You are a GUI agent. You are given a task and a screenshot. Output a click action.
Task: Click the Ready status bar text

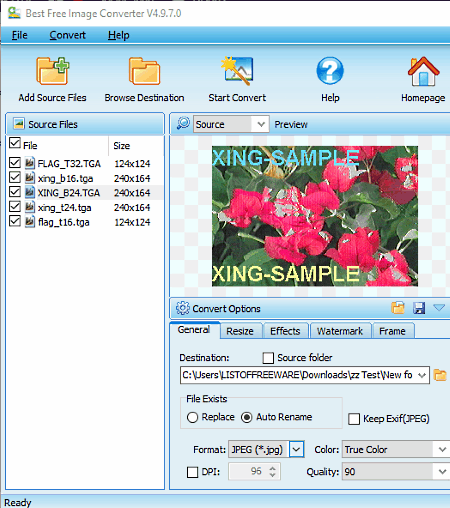click(17, 502)
